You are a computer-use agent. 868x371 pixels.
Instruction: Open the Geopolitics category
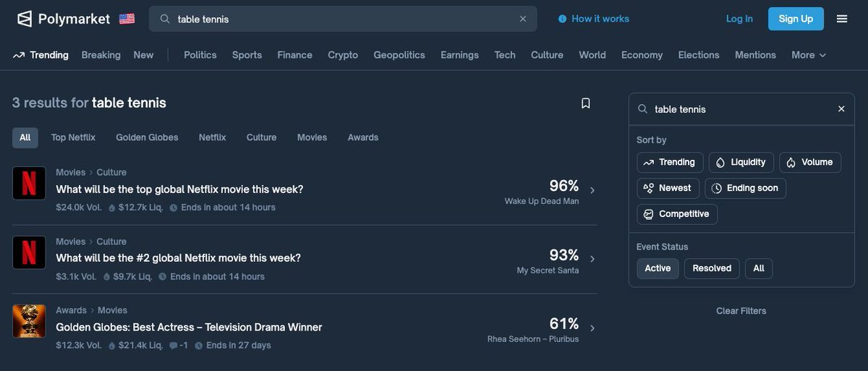[399, 55]
